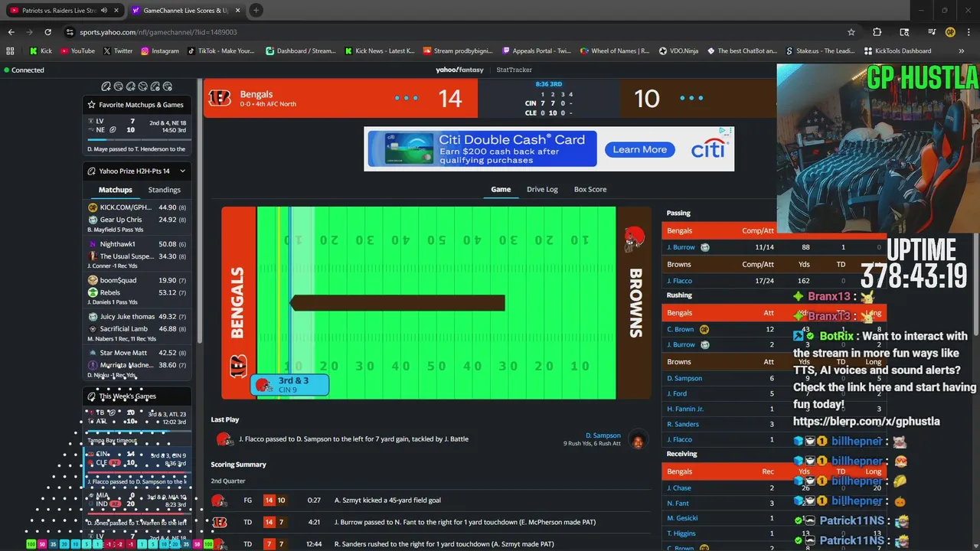This screenshot has width=980, height=551.
Task: Open the Browns three-dot options in header
Action: click(x=691, y=98)
